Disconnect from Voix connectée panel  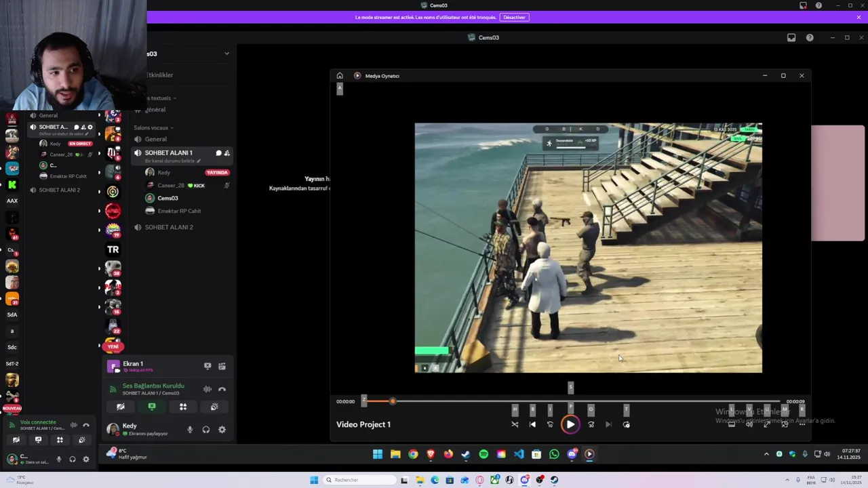[86, 425]
